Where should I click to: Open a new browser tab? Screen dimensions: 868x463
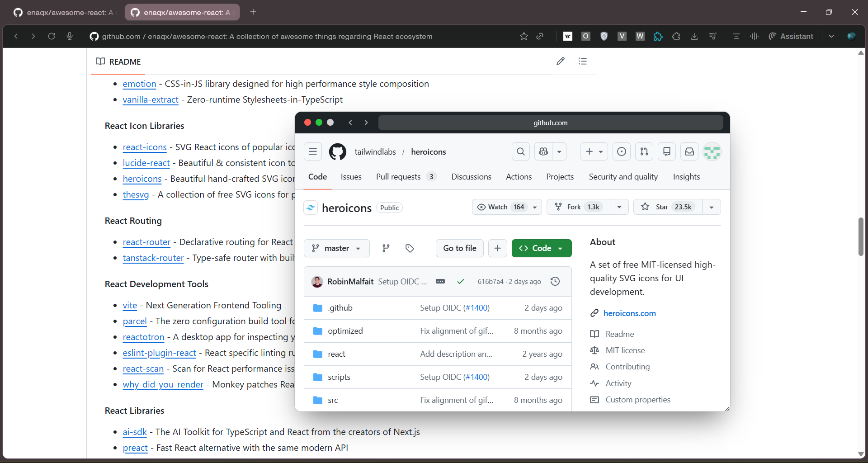point(253,12)
